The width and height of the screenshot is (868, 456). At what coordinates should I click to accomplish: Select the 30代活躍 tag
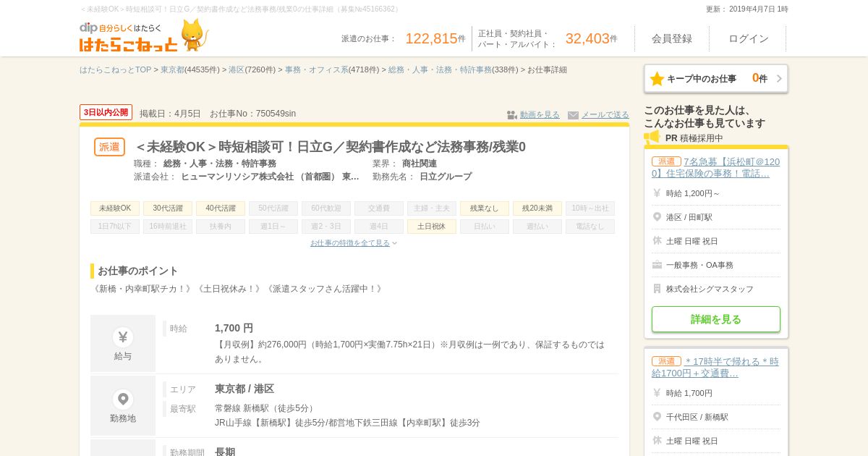(168, 208)
